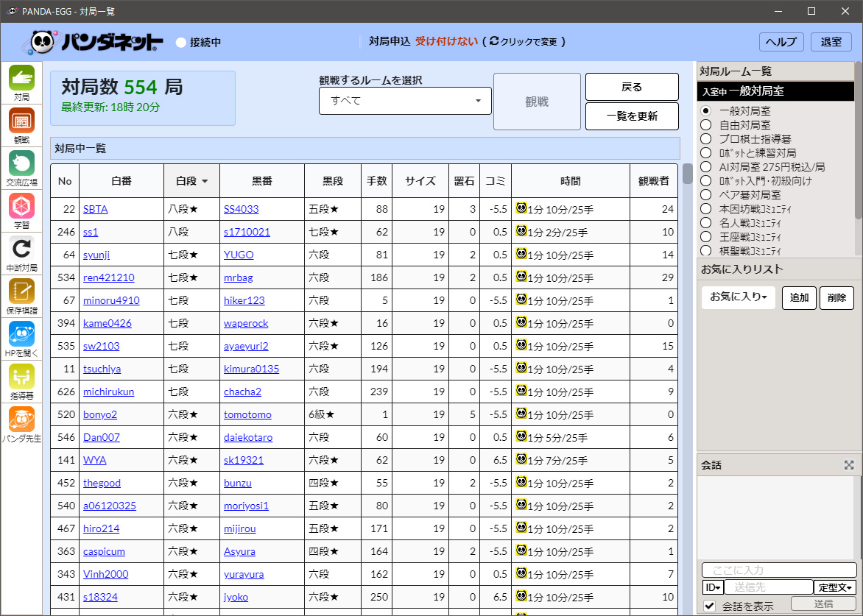Click the No column header
This screenshot has width=863, height=616.
(65, 181)
